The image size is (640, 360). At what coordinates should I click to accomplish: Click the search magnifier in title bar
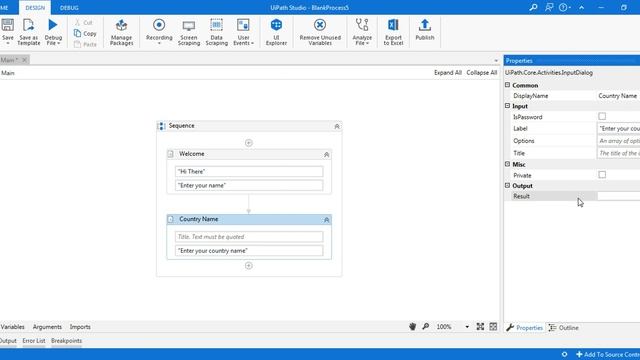[x=533, y=7]
